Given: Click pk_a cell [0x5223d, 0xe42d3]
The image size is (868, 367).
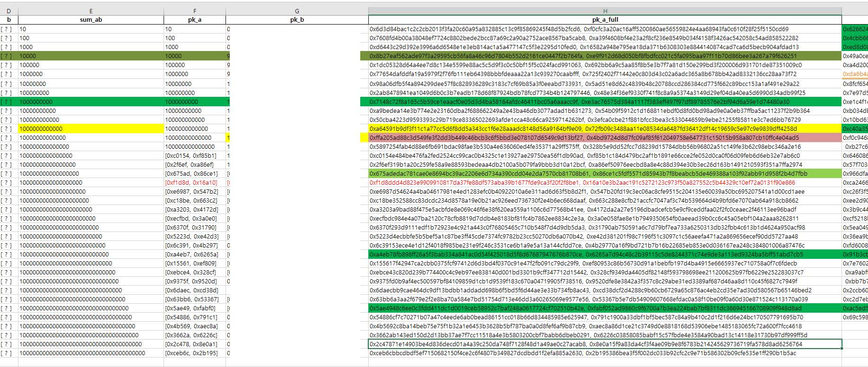Looking at the screenshot, I should point(195,236).
